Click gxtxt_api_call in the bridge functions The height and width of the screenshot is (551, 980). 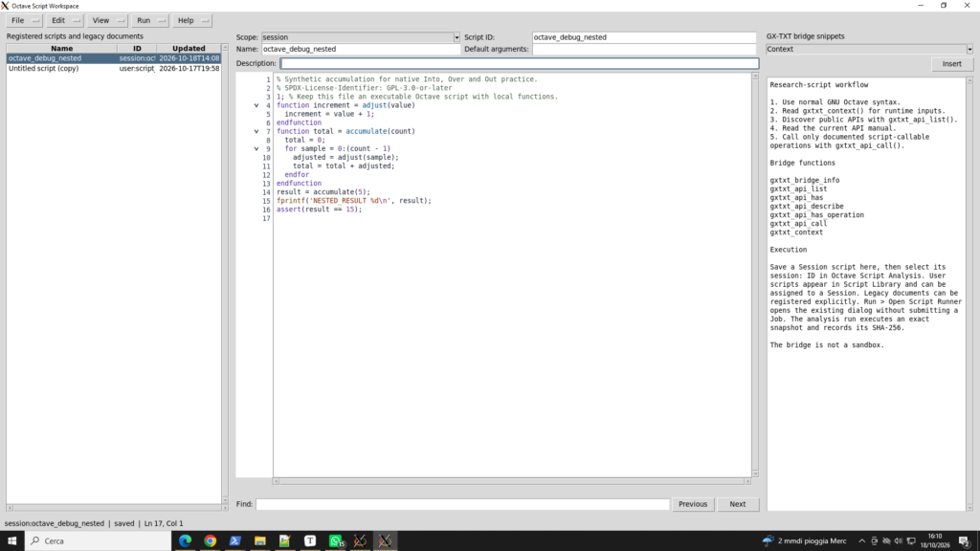click(x=798, y=223)
